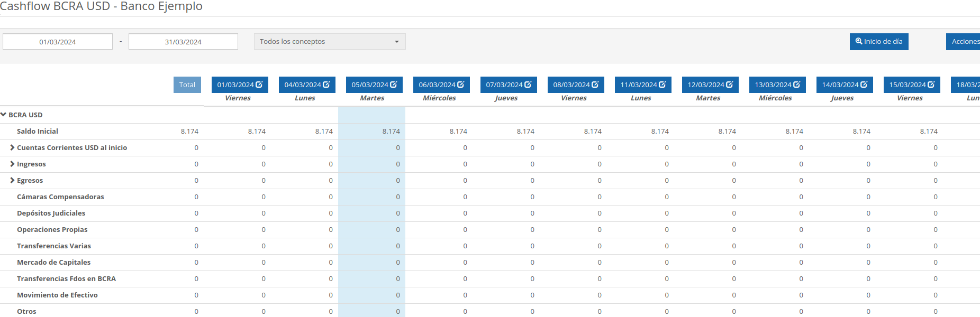980x317 pixels.
Task: Click edit icon on 01/03/2024 column
Action: (x=259, y=85)
